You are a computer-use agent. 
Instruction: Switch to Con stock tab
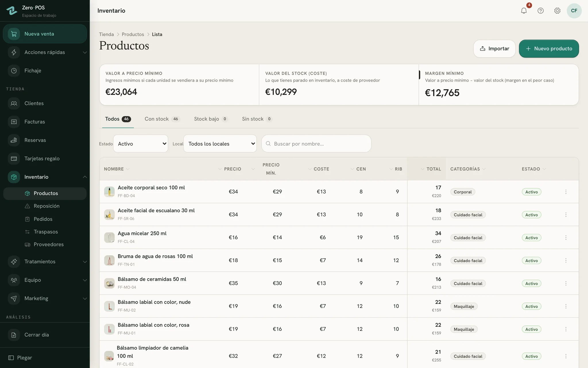162,119
